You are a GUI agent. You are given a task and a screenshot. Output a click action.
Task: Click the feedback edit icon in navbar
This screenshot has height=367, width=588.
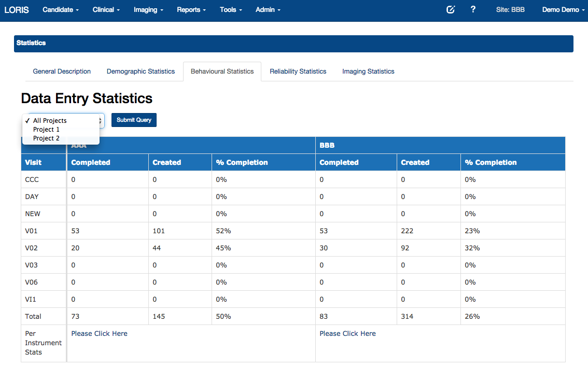[x=451, y=10]
